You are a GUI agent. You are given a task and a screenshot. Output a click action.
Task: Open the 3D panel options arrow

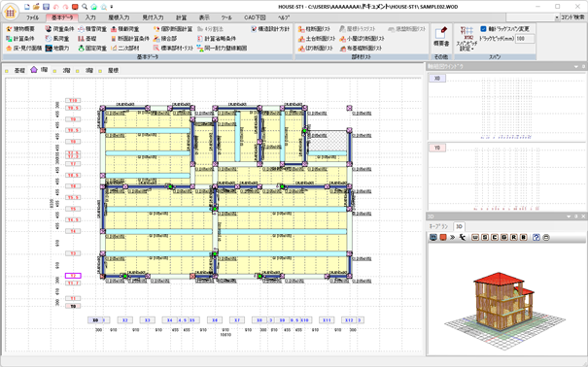click(x=569, y=217)
